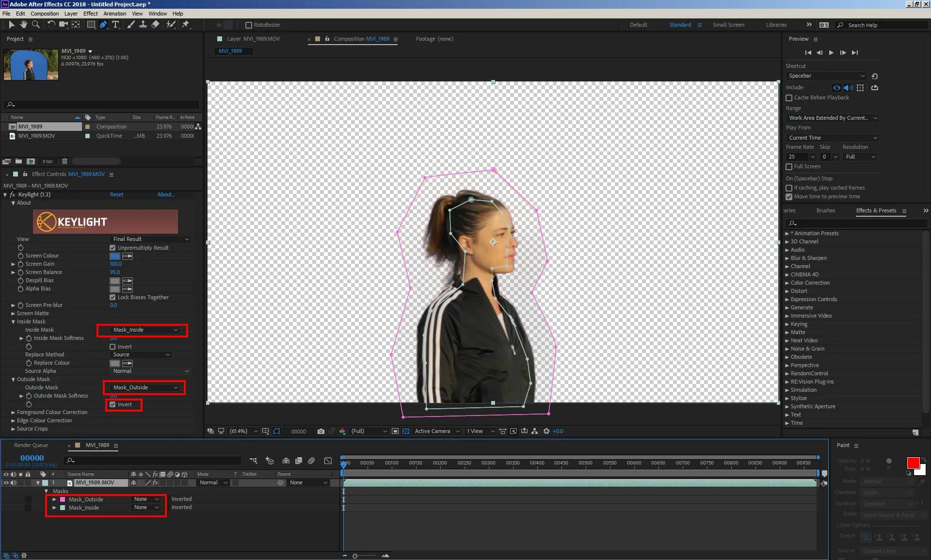Viewport: 931px width, 560px height.
Task: Select the Zoom tool
Action: click(36, 25)
